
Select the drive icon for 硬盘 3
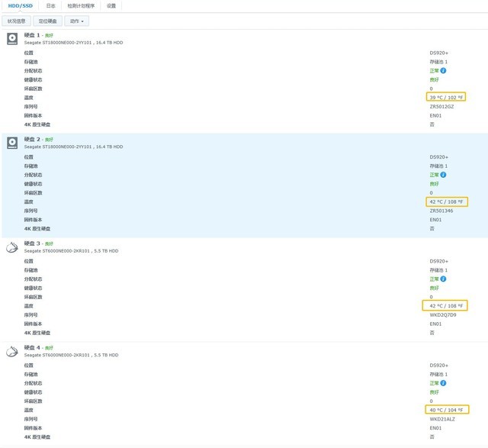click(12, 247)
